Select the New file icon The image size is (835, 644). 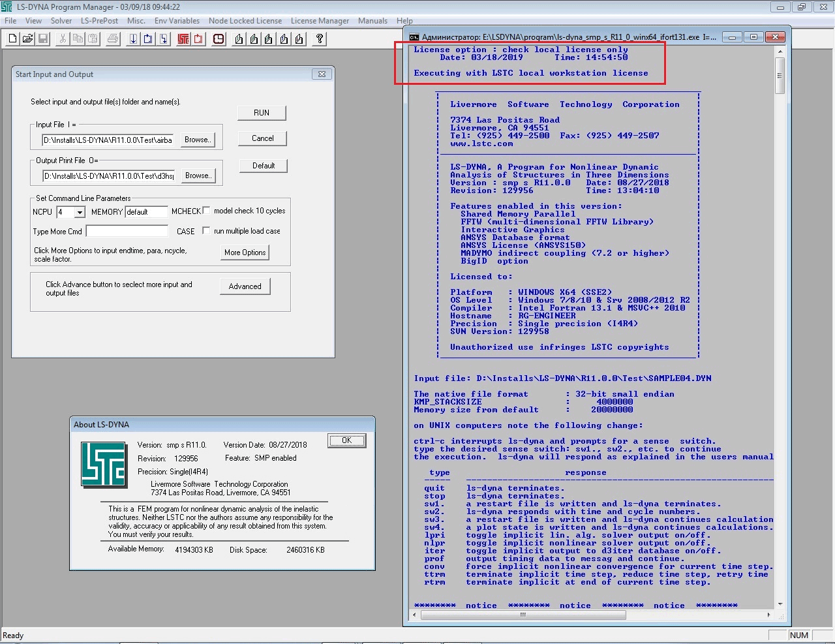pos(13,39)
